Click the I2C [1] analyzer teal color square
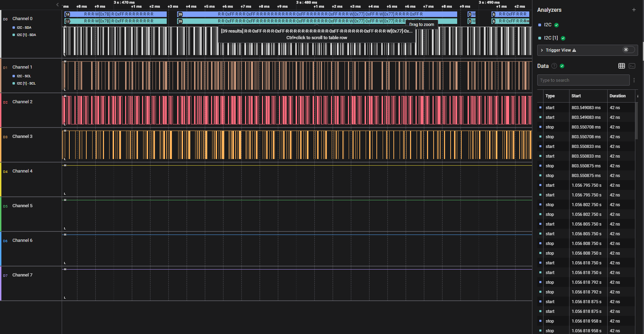Image resolution: width=644 pixels, height=334 pixels. coord(540,38)
